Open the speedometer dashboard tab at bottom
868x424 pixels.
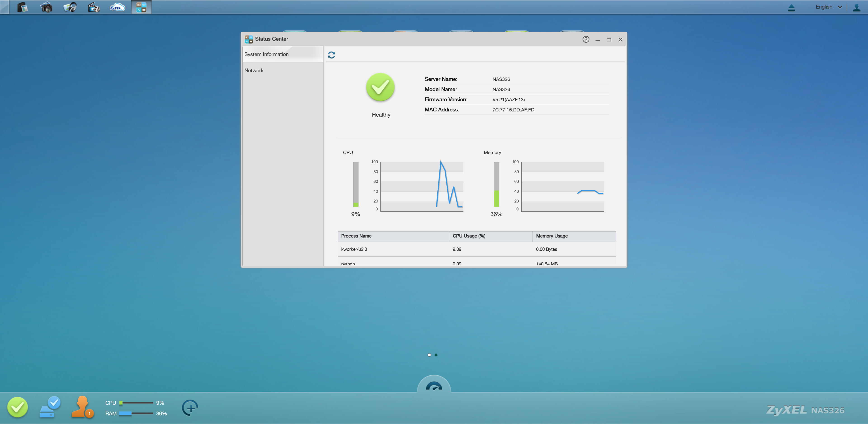click(x=434, y=385)
